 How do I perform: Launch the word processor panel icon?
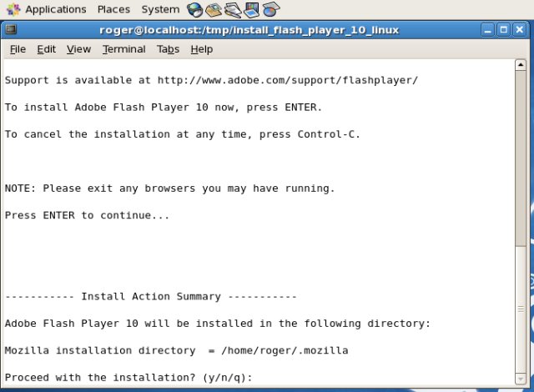[233, 9]
